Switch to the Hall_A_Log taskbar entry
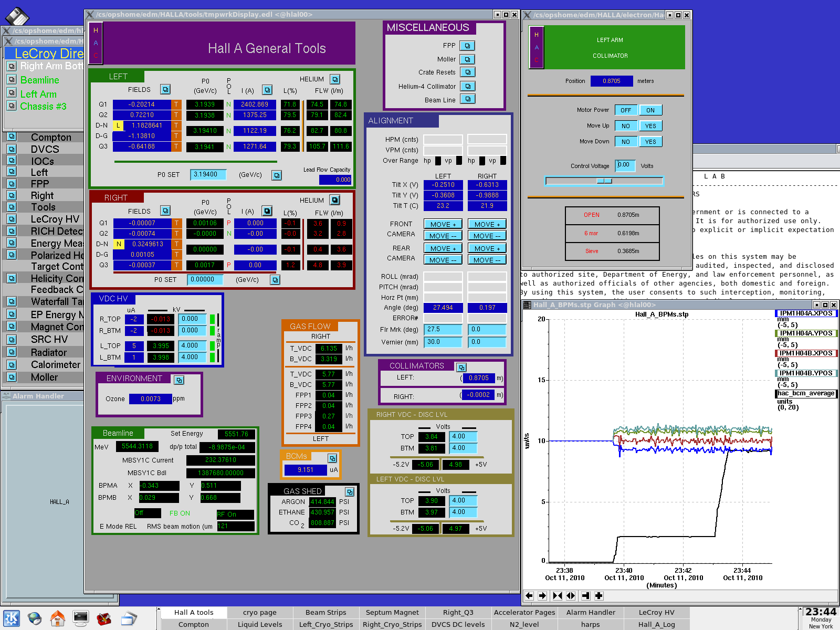Screen dimensions: 840x630 click(657, 624)
